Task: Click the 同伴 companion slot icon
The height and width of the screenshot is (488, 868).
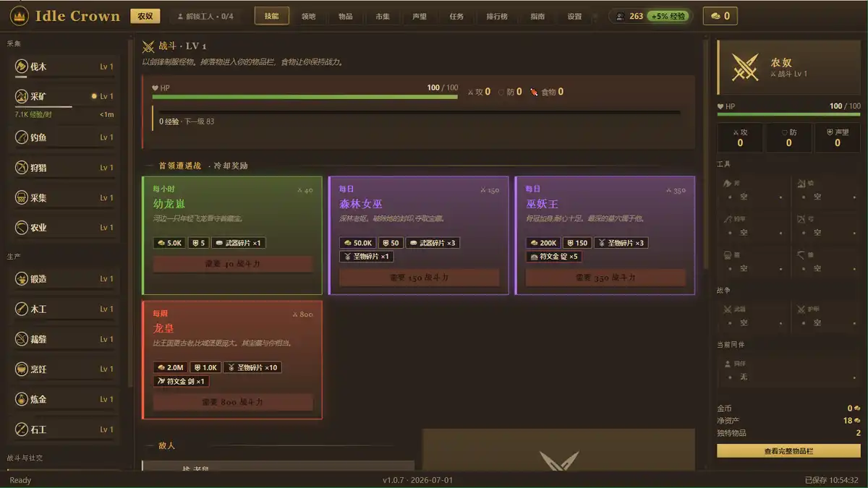Action: [x=727, y=364]
